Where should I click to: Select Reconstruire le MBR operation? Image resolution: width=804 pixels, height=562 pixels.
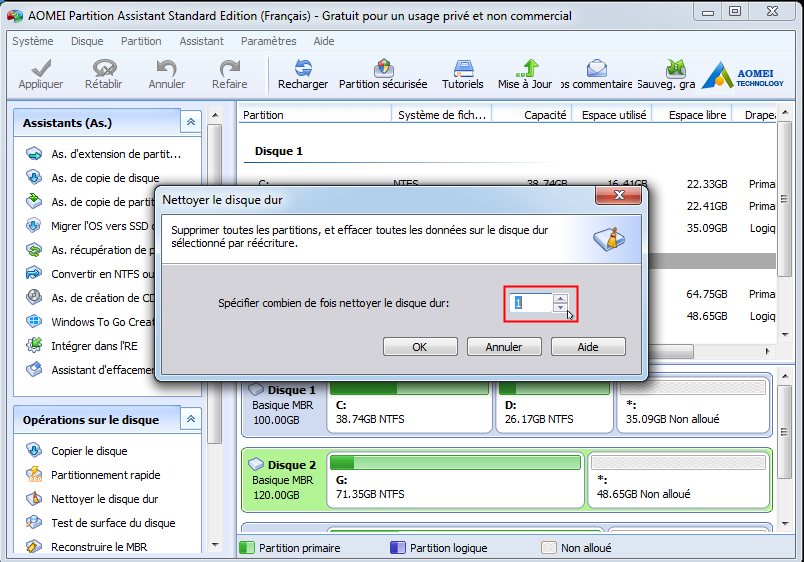point(87,547)
